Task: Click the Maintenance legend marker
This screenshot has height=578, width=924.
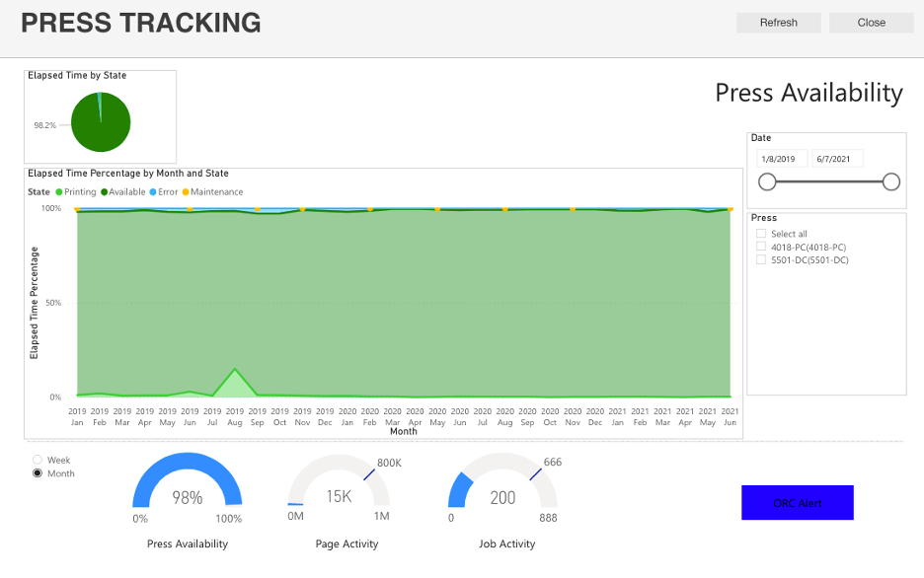Action: tap(186, 192)
